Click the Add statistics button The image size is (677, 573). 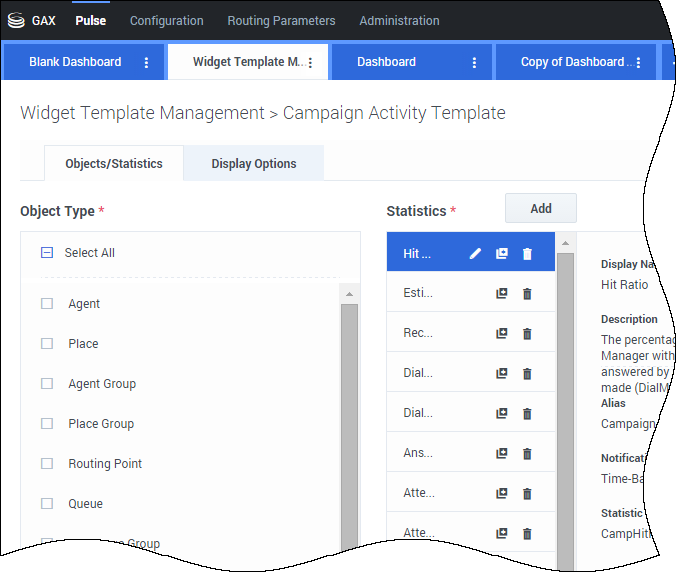click(540, 208)
